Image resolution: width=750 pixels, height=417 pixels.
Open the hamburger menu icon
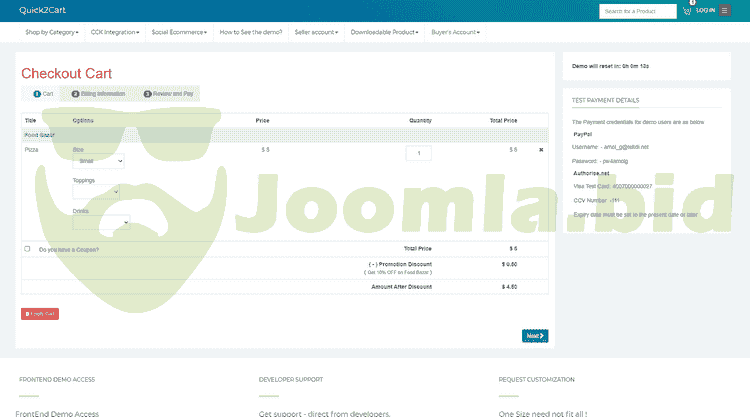725,11
